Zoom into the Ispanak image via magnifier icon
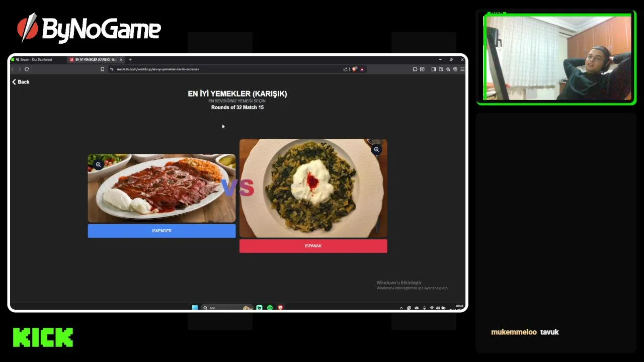Image resolution: width=644 pixels, height=362 pixels. click(x=376, y=149)
